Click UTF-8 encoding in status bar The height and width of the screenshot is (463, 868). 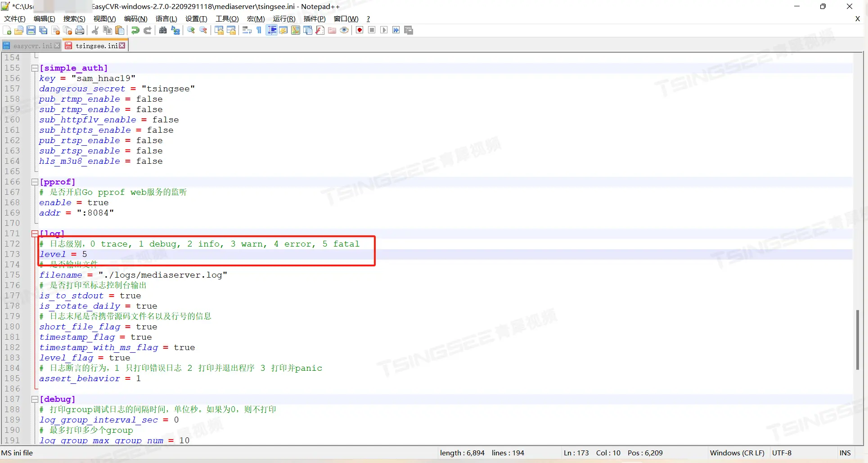point(782,453)
